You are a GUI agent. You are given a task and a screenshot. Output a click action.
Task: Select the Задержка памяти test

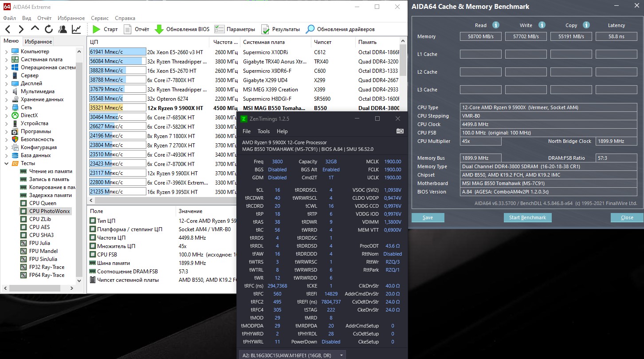click(51, 195)
